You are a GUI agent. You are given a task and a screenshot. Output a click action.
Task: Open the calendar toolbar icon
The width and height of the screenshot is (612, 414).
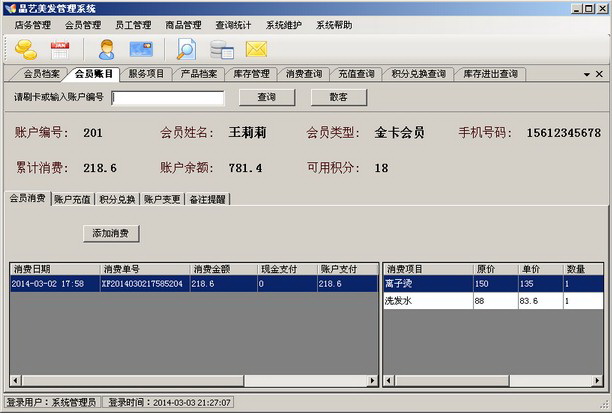point(60,50)
